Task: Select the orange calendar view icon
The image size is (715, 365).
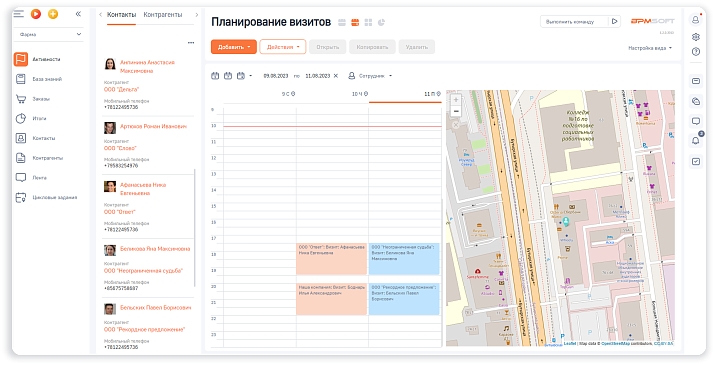Action: point(355,22)
